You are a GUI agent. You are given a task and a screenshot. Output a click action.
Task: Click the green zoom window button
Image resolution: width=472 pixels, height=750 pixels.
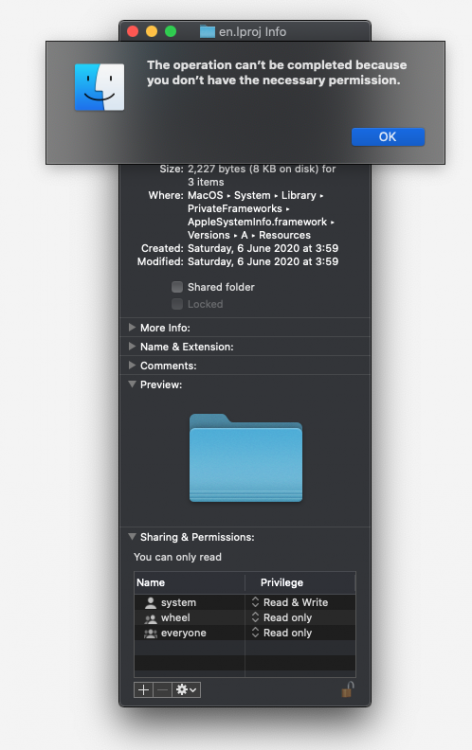coord(171,32)
